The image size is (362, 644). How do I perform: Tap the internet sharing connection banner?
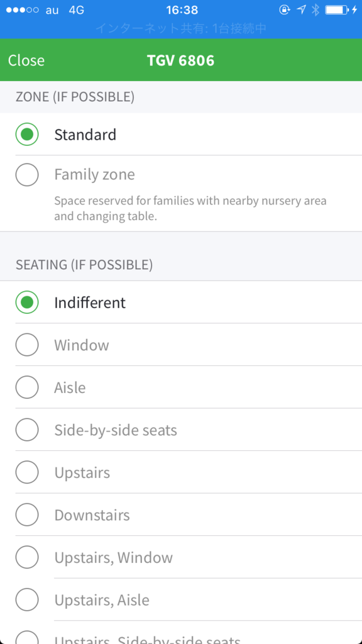pos(181,28)
